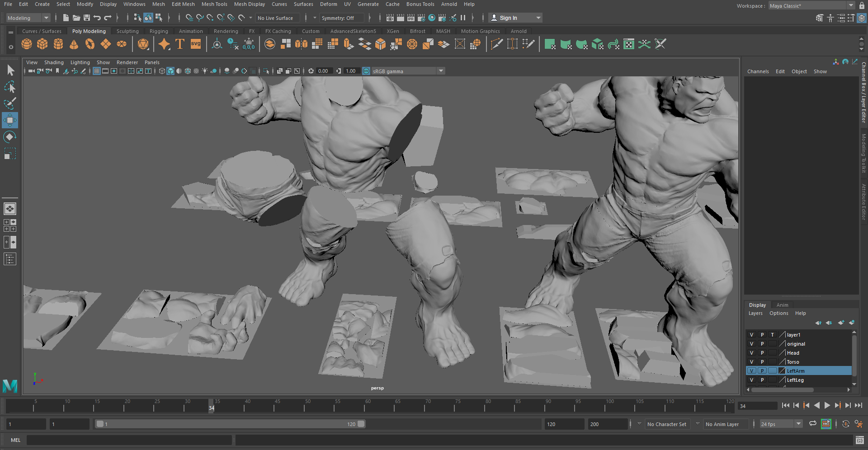Switch to the Rigging shelf tab
The height and width of the screenshot is (450, 868).
(159, 31)
